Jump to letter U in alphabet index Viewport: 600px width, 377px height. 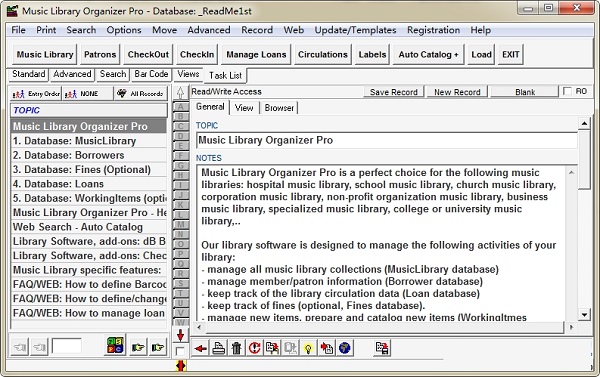tap(181, 303)
